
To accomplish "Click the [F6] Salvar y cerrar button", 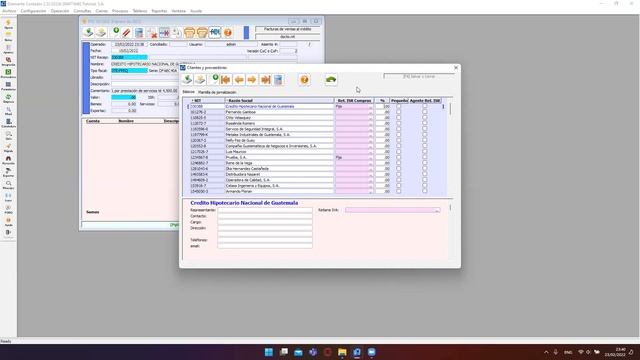I will [419, 76].
